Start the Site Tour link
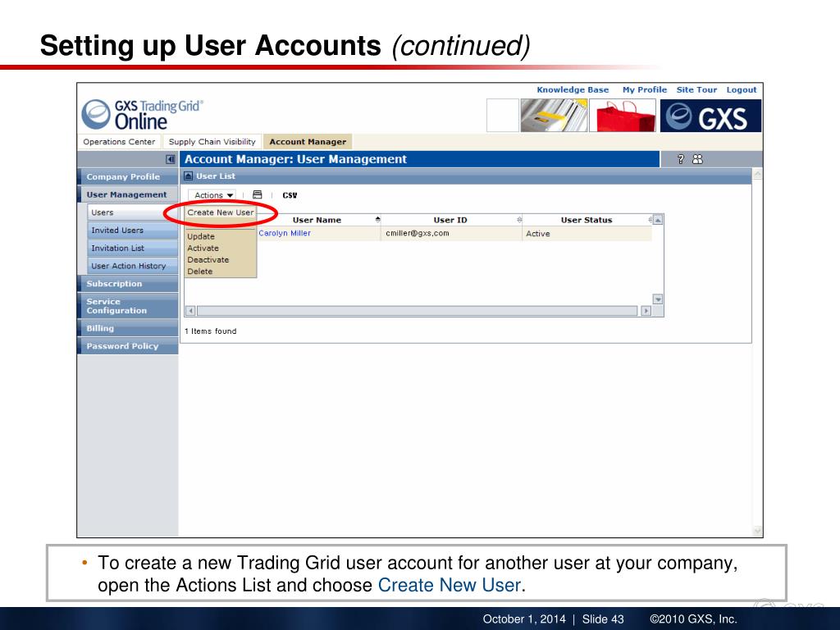Screen dimensions: 840x630 click(696, 90)
